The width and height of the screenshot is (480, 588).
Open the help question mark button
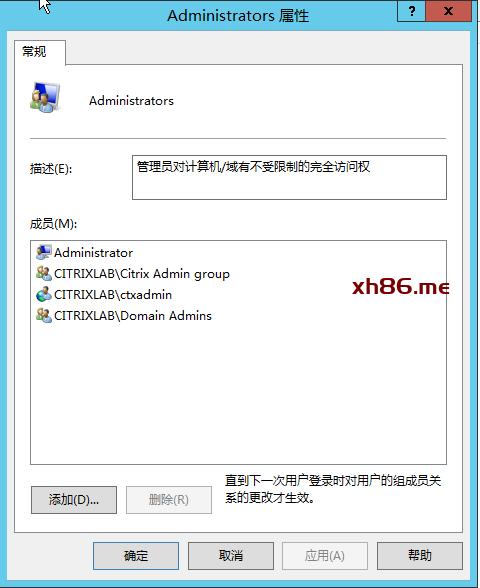[x=411, y=11]
